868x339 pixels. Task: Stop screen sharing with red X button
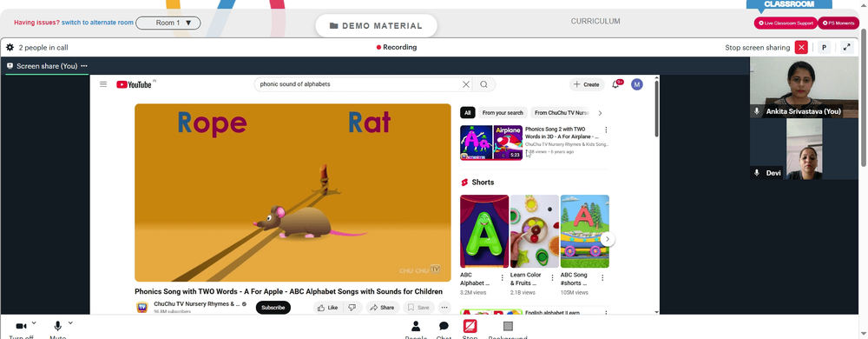(x=801, y=47)
